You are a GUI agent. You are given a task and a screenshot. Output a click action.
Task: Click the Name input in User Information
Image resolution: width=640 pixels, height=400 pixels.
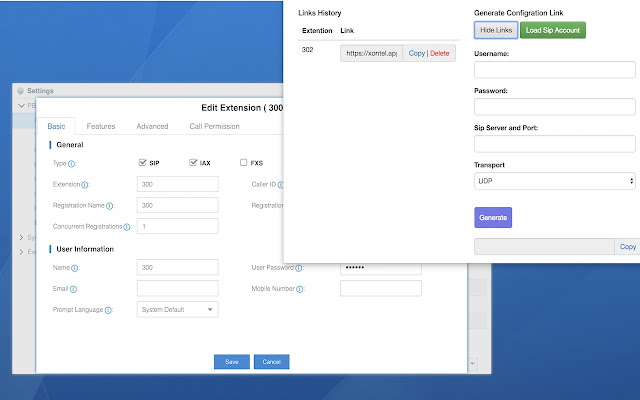coord(178,267)
